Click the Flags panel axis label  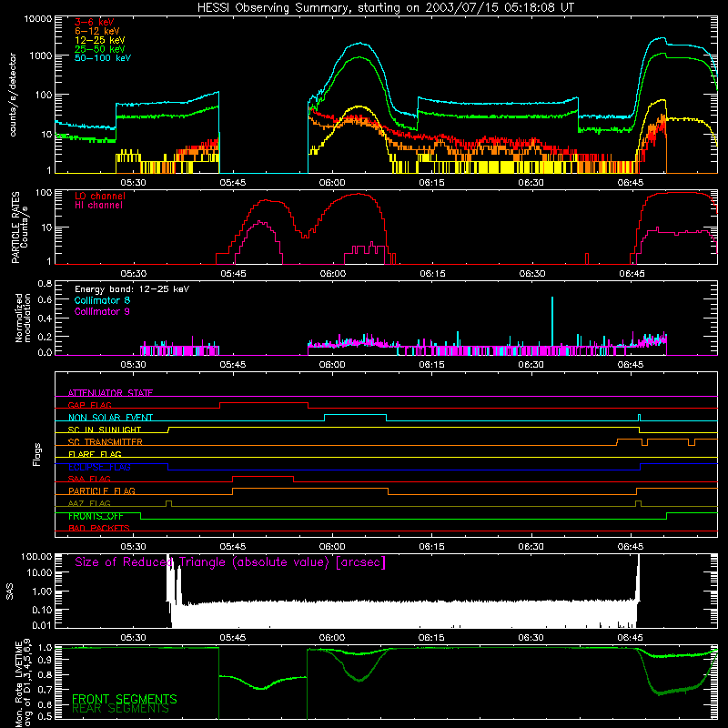[36, 454]
